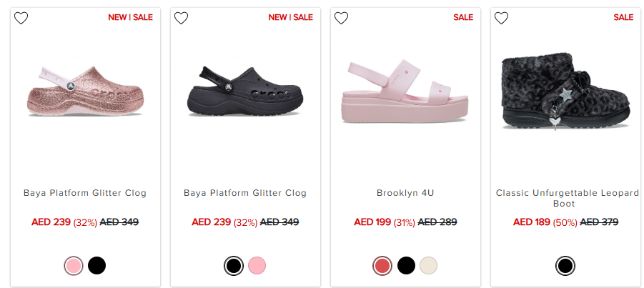Open pink glitter Baya clog image
644x288 pixels.
point(85,92)
